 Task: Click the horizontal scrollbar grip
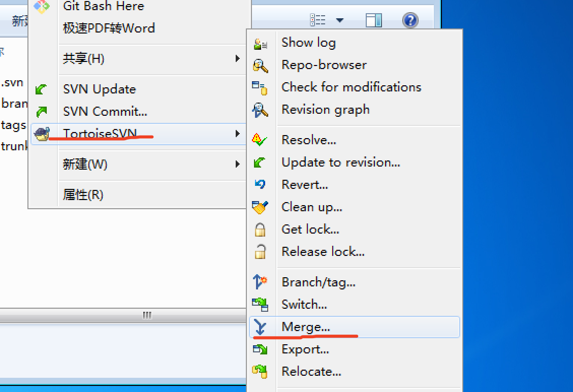(x=147, y=315)
